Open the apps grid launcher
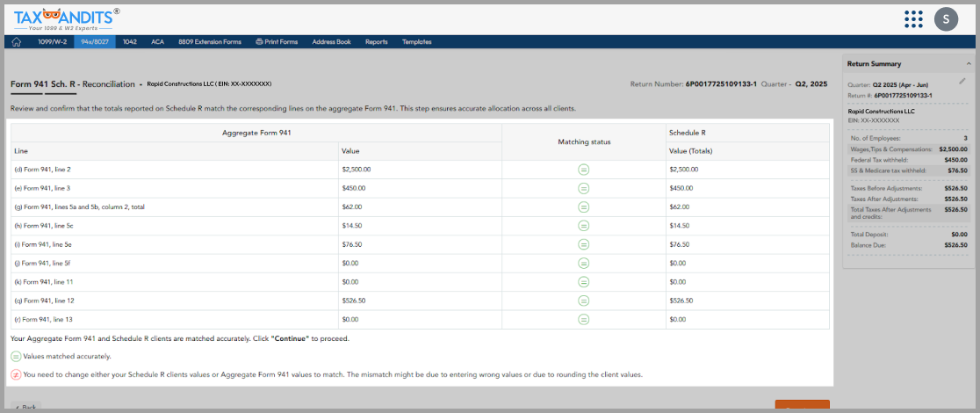Screen dimensions: 980x413 point(913,19)
